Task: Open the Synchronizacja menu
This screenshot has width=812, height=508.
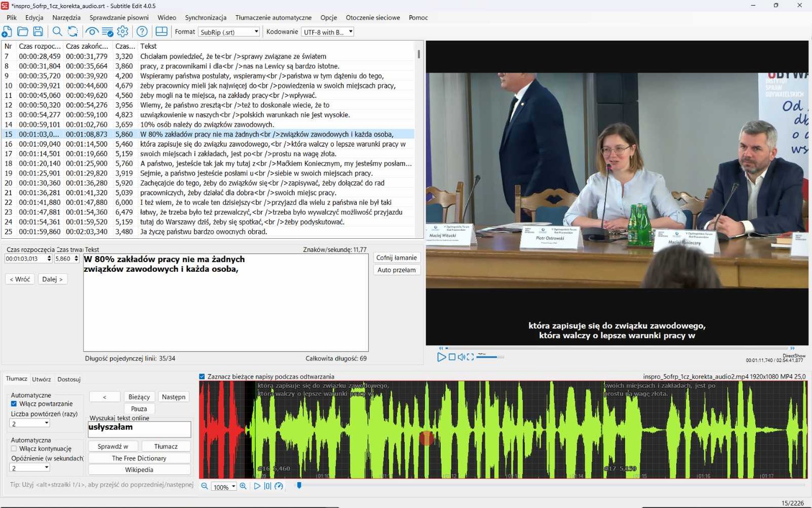Action: point(206,17)
